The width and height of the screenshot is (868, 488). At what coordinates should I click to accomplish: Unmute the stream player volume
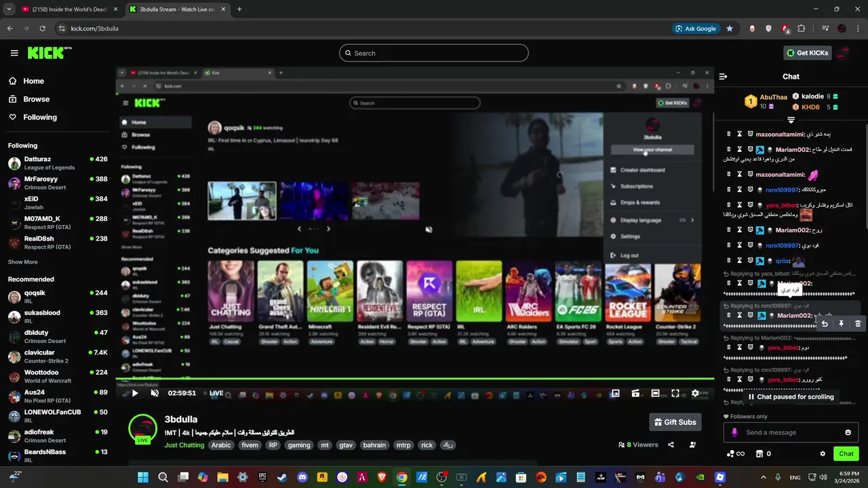155,393
